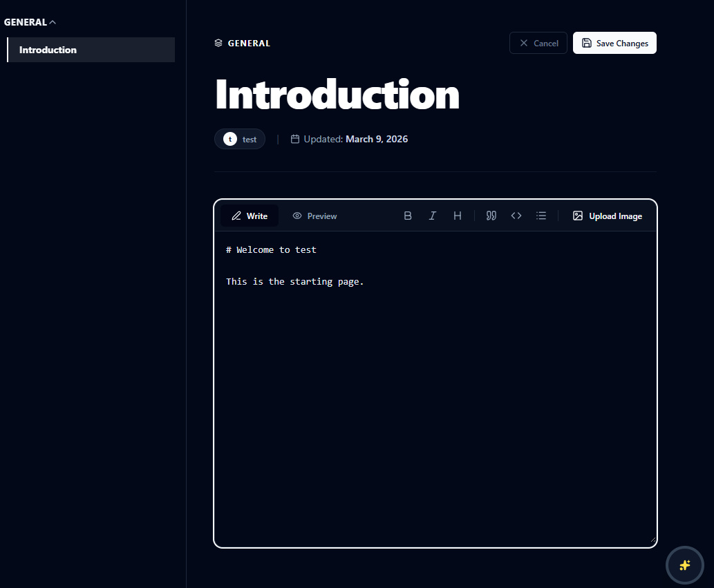Stay on the Write tab

point(250,216)
